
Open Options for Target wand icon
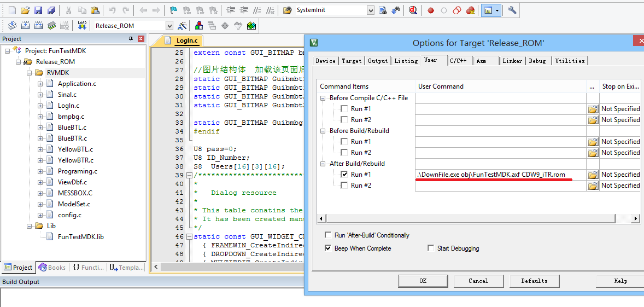tap(182, 26)
